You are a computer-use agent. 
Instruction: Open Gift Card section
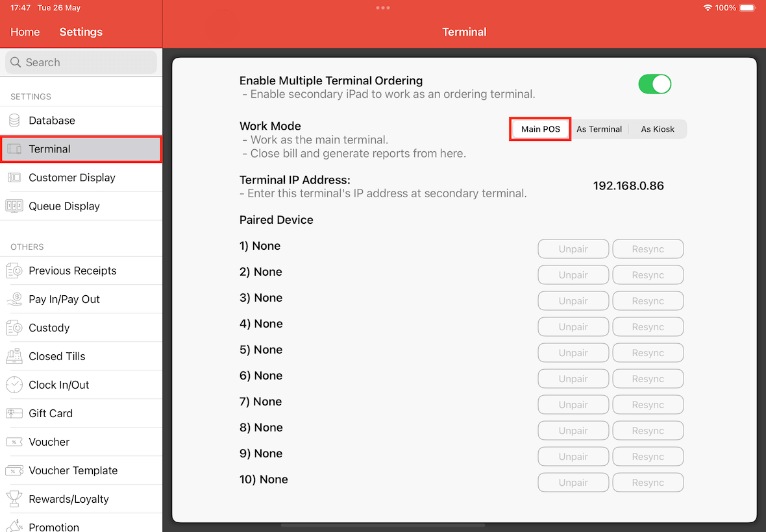point(81,413)
